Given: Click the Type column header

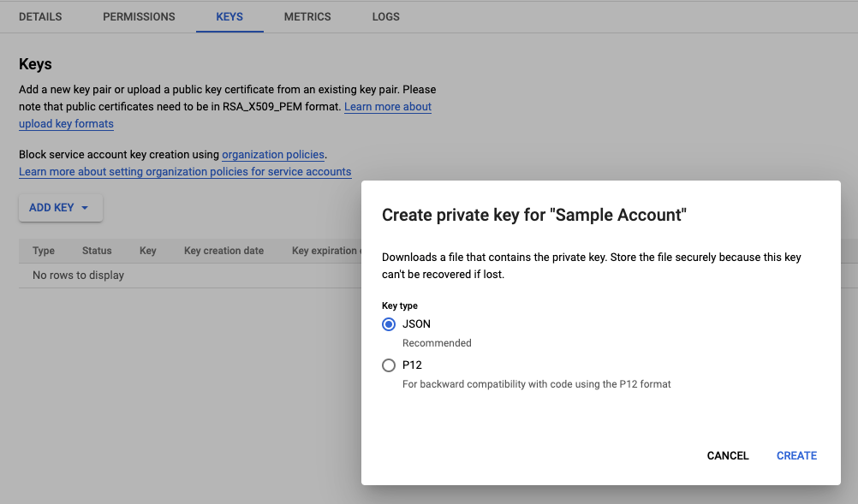Looking at the screenshot, I should click(44, 251).
